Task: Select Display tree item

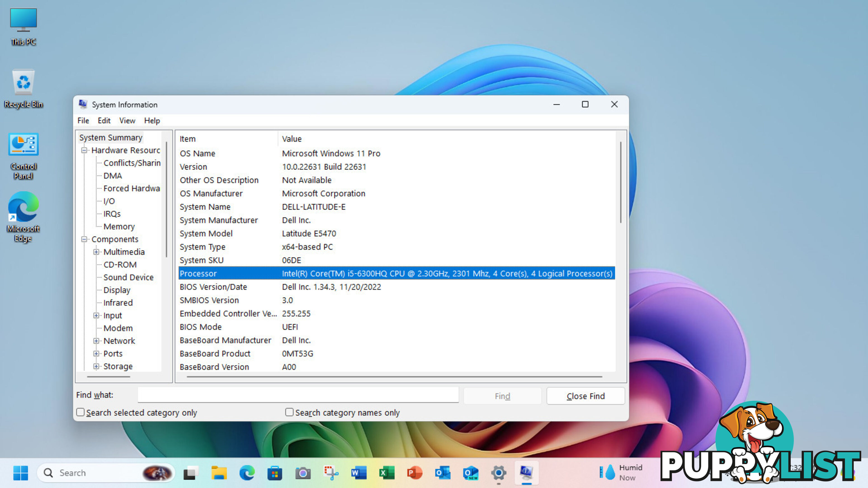Action: [x=117, y=290]
